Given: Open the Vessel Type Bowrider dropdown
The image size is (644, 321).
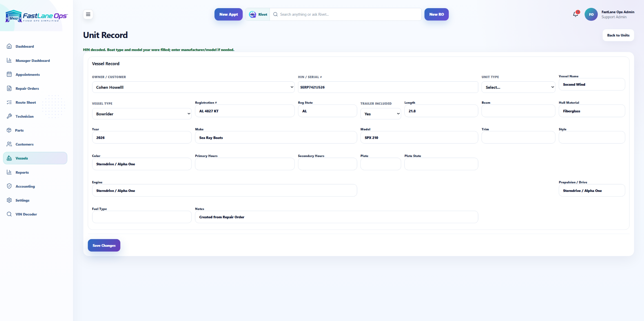Looking at the screenshot, I should point(142,114).
